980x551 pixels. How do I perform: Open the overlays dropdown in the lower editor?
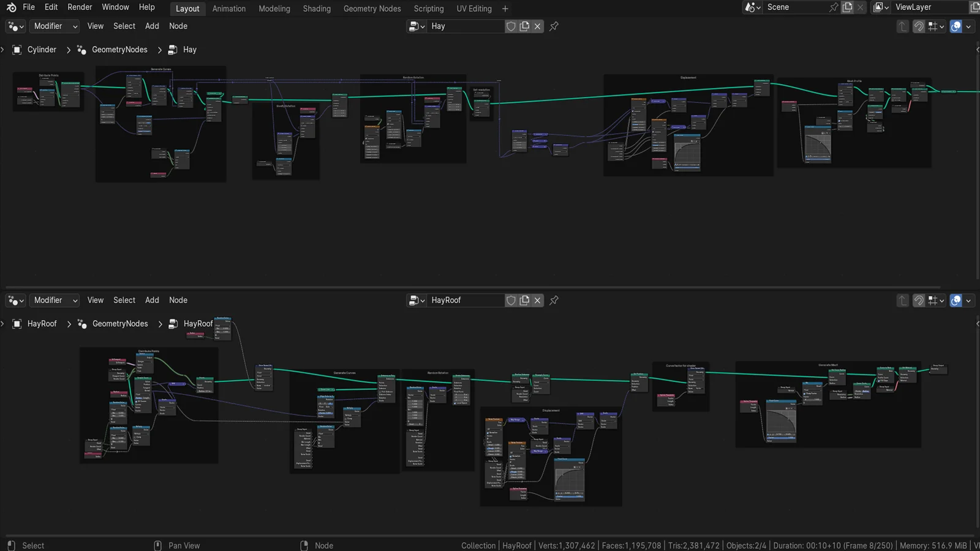970,301
